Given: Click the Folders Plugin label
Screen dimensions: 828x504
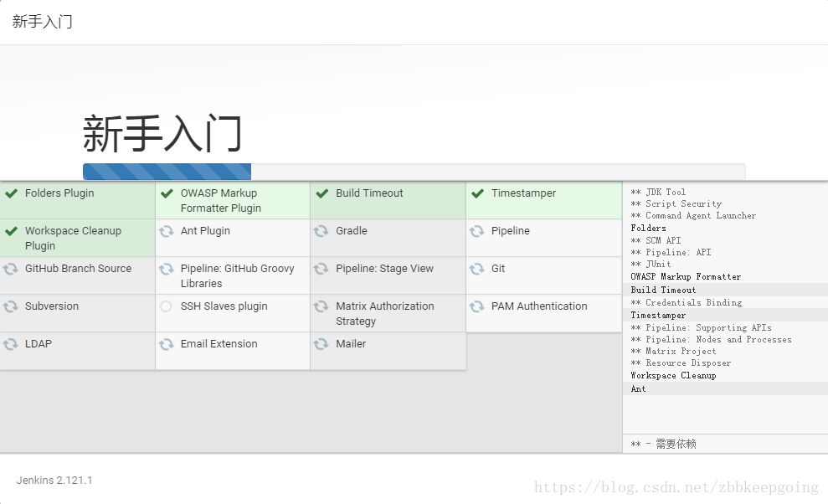Looking at the screenshot, I should point(59,193).
